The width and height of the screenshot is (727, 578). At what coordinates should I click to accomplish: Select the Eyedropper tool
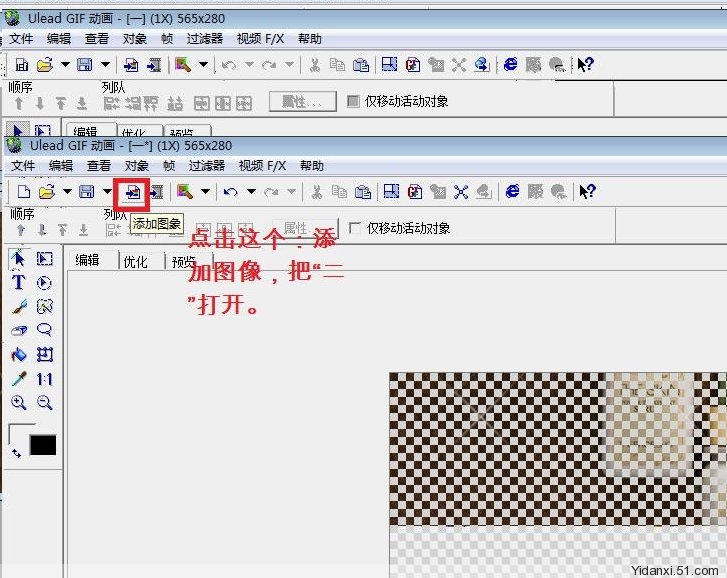(x=19, y=379)
